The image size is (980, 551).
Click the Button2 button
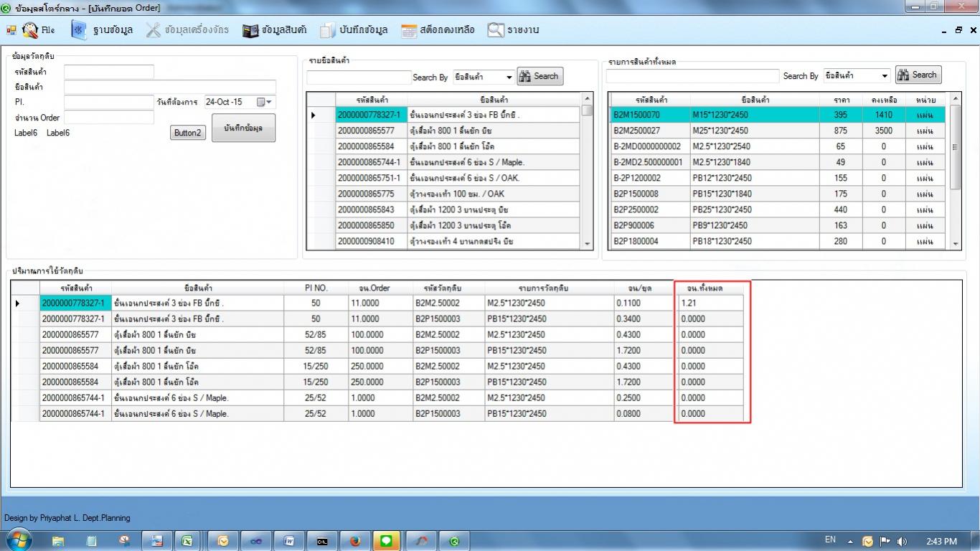click(x=188, y=133)
